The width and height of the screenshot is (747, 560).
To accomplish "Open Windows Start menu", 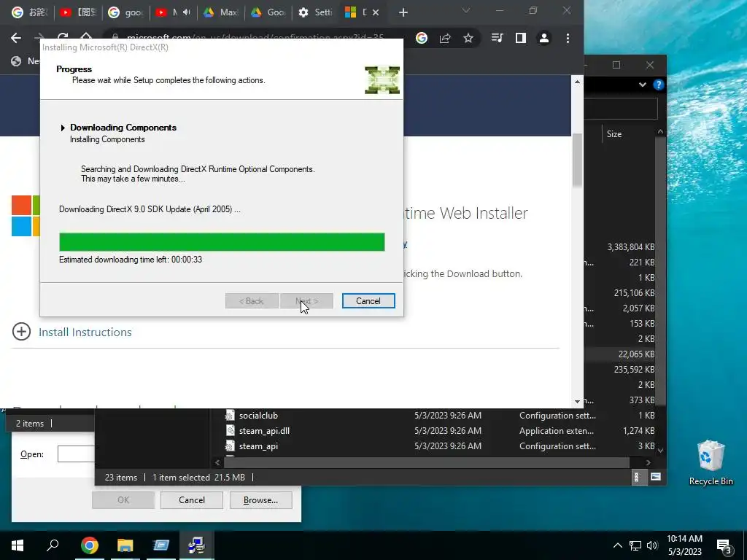I will click(18, 545).
